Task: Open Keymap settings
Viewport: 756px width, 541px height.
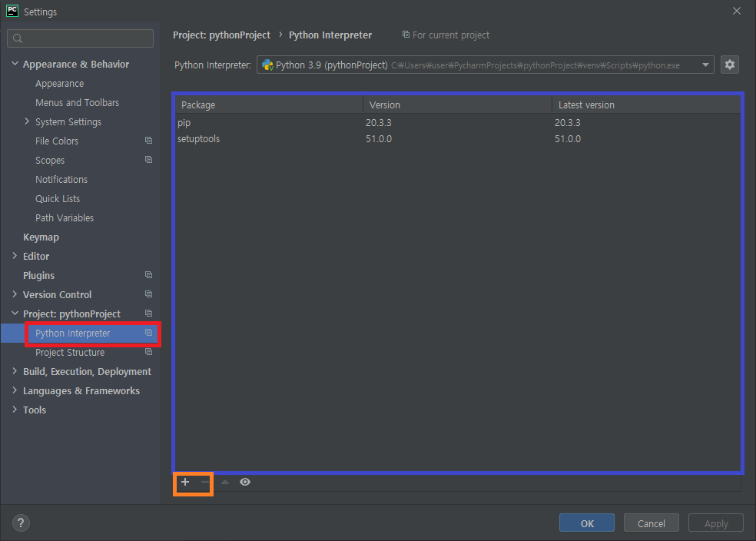Action: tap(41, 237)
